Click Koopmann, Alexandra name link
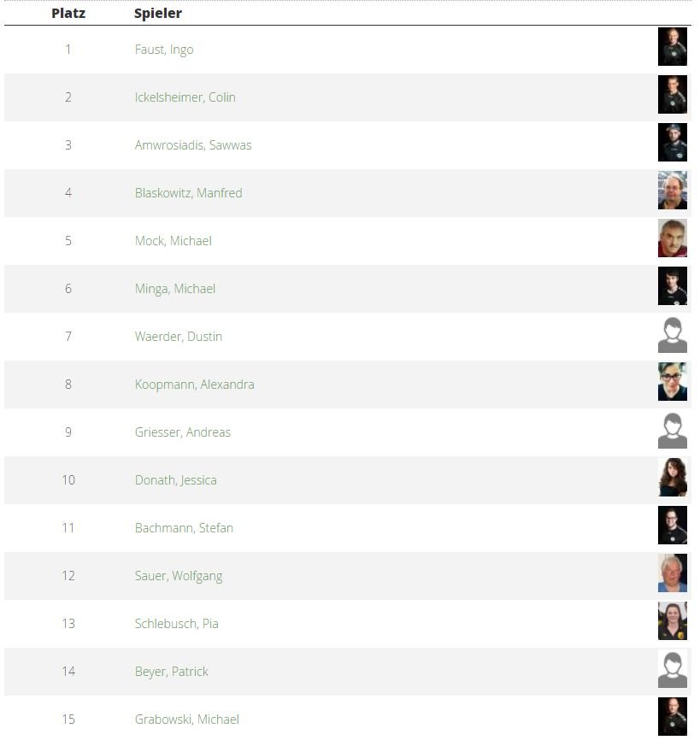Image resolution: width=700 pixels, height=752 pixels. point(194,385)
